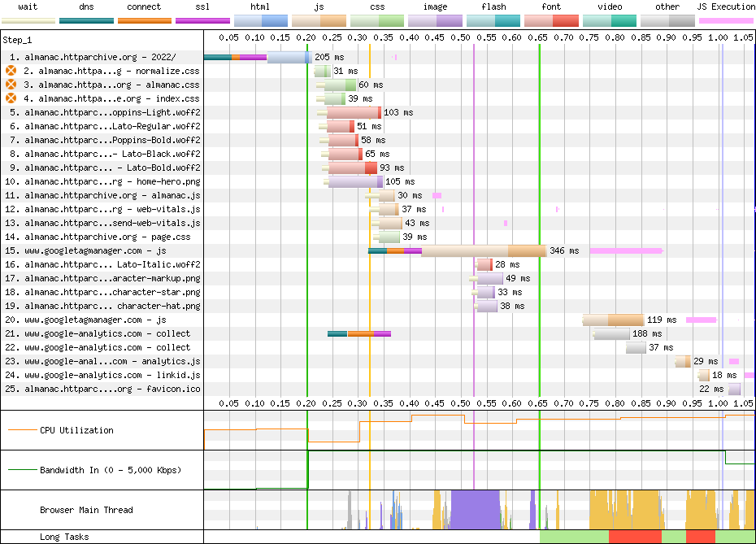The width and height of the screenshot is (756, 544).
Task: Click the Long Tasks label
Action: click(x=64, y=537)
